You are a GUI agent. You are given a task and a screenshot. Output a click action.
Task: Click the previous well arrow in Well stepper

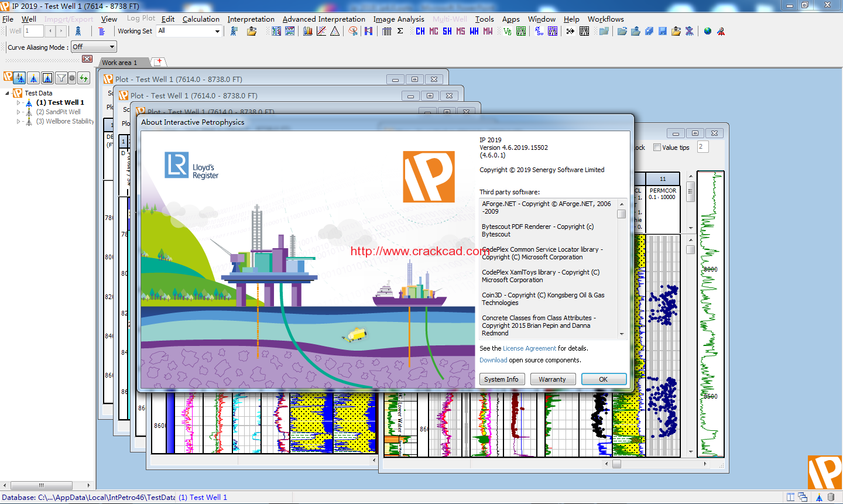click(x=50, y=31)
